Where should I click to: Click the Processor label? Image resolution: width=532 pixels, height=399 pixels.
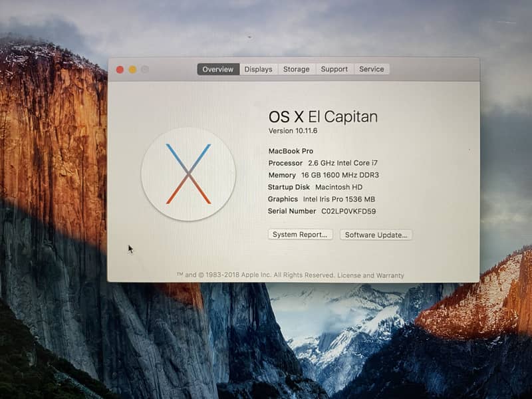click(285, 163)
